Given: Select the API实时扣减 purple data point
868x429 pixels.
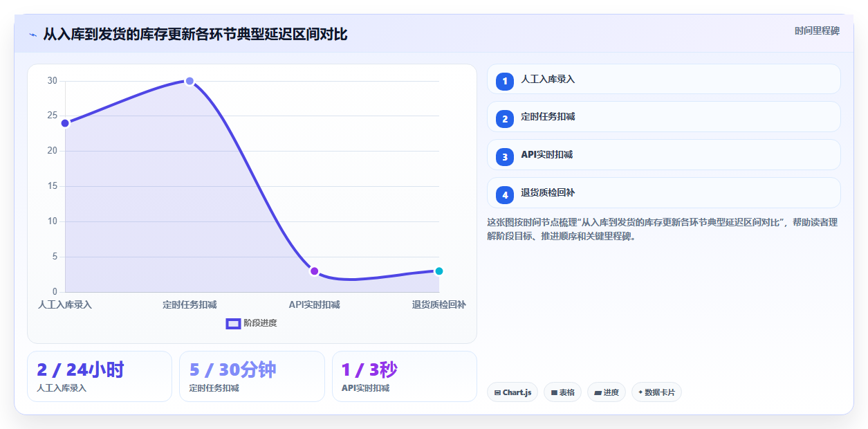Looking at the screenshot, I should point(314,271).
